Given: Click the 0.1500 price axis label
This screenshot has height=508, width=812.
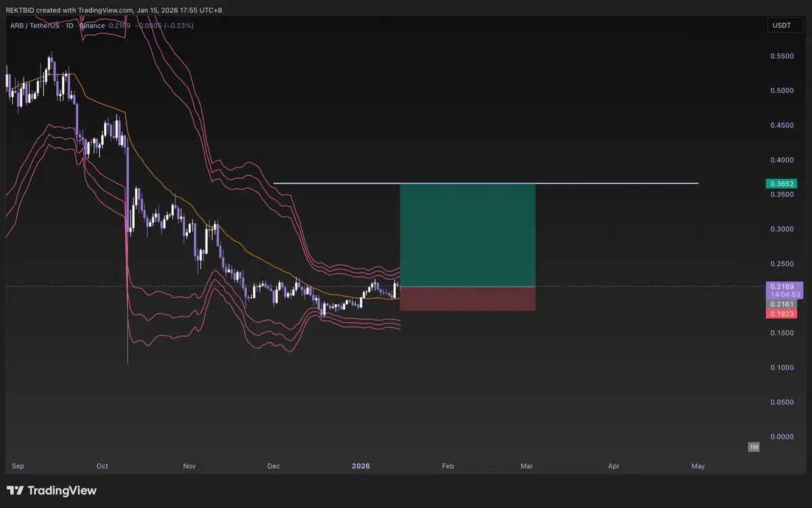Looking at the screenshot, I should [x=781, y=333].
